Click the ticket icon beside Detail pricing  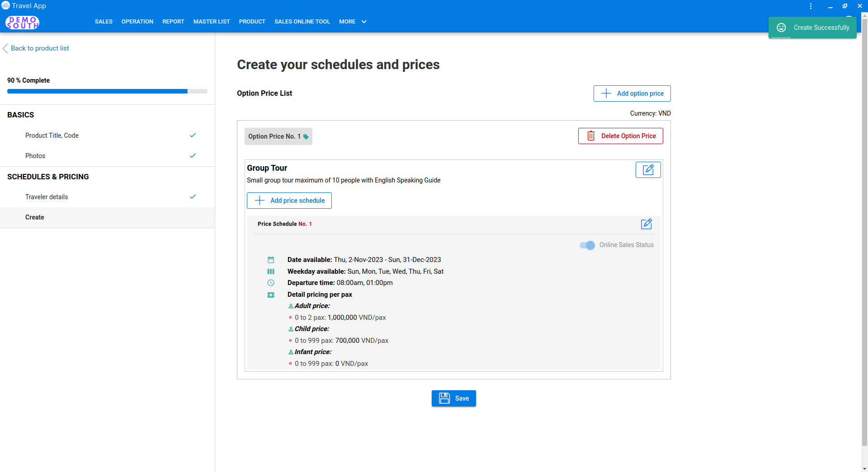271,295
